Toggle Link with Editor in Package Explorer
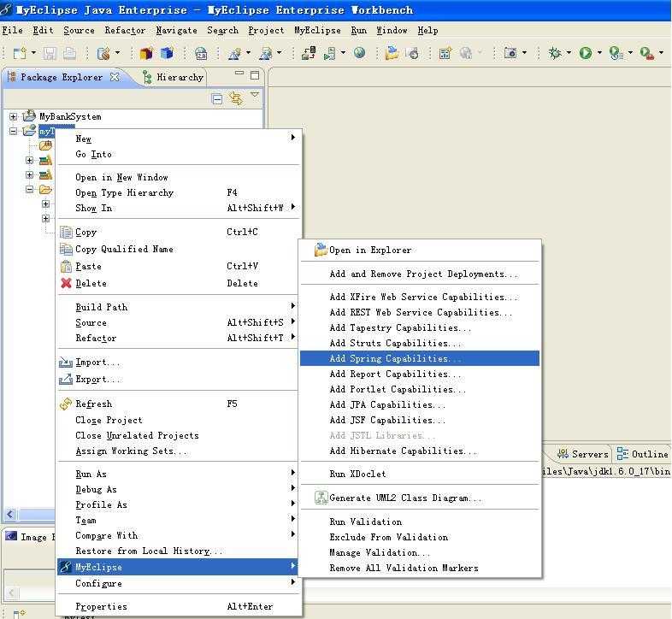This screenshot has width=672, height=619. pyautogui.click(x=236, y=98)
